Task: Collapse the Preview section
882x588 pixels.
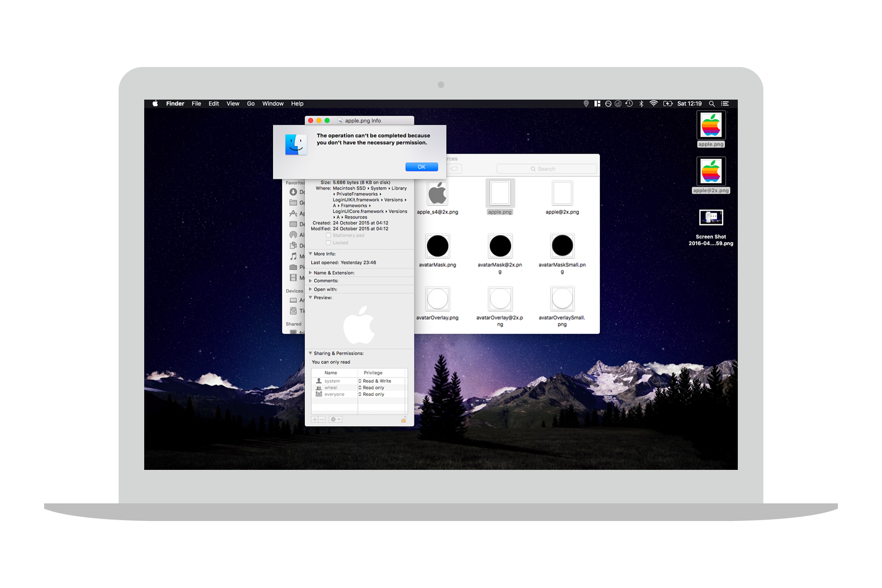Action: (x=310, y=298)
